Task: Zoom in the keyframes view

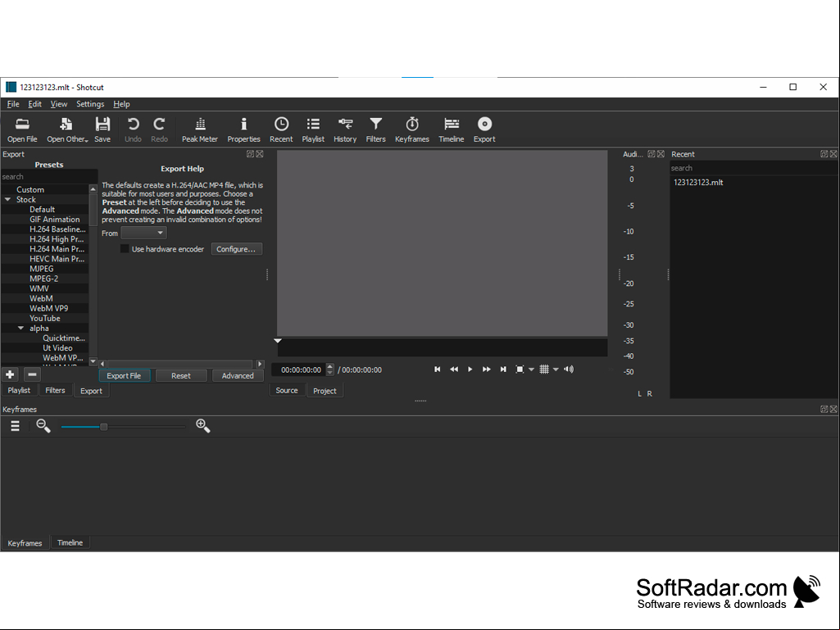Action: (203, 426)
